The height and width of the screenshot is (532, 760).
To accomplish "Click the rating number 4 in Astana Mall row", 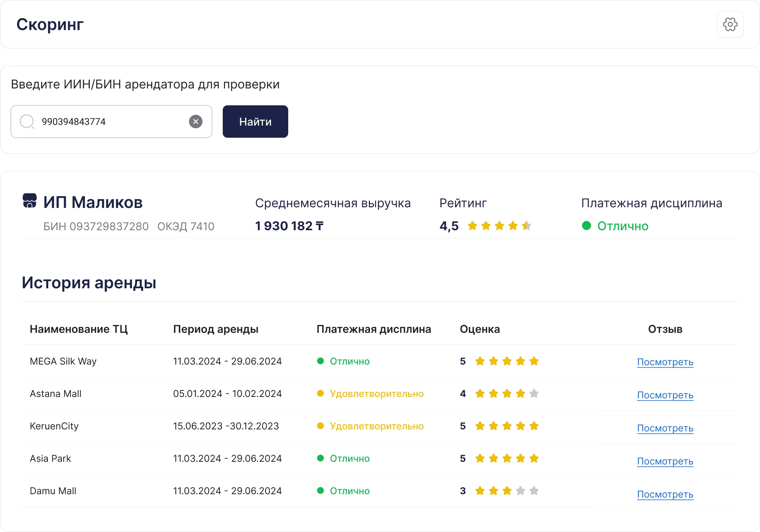I will pyautogui.click(x=463, y=394).
